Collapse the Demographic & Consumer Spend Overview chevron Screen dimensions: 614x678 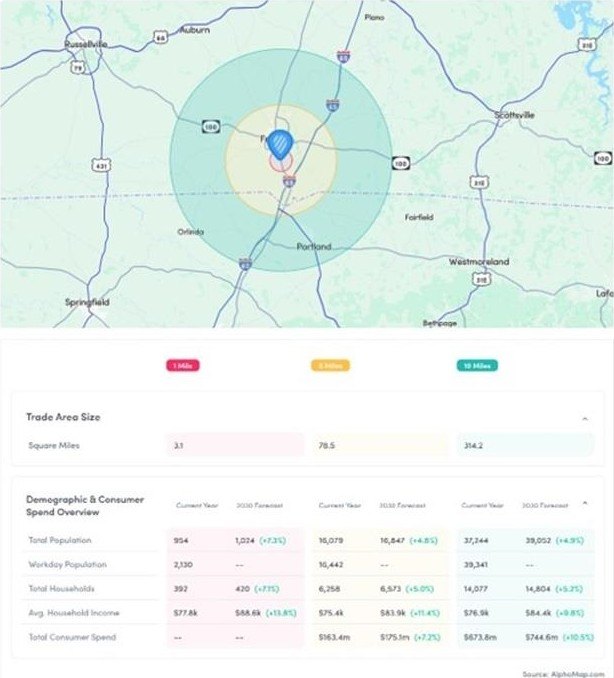point(584,503)
